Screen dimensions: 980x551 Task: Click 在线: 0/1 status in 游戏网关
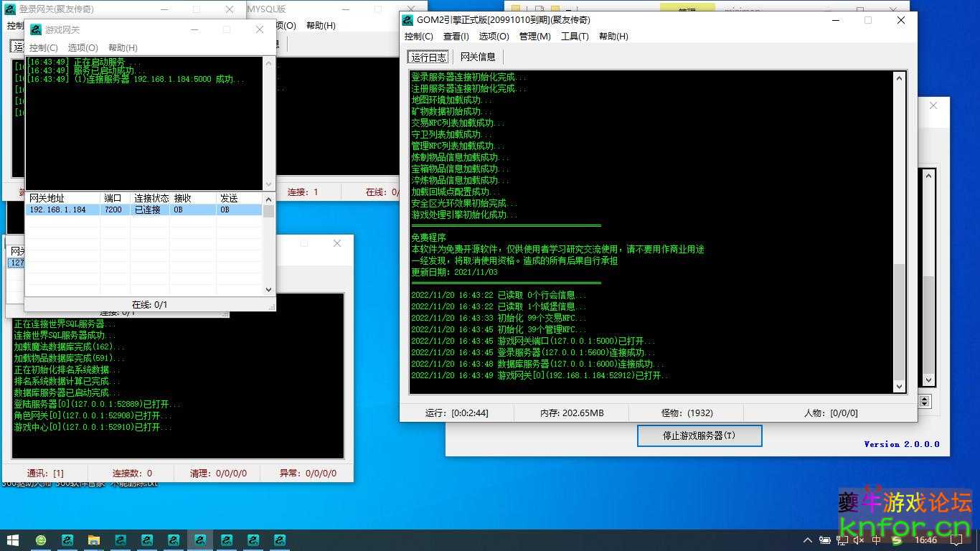(150, 304)
